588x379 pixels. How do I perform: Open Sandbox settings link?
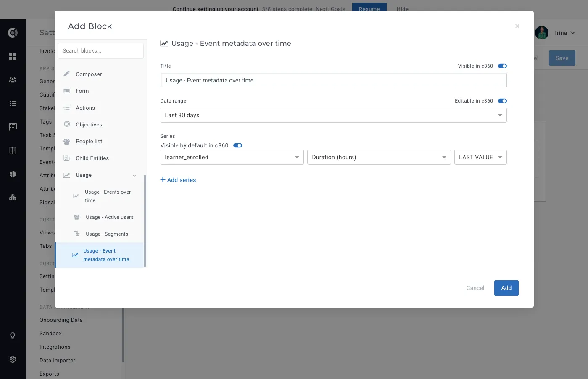click(50, 333)
